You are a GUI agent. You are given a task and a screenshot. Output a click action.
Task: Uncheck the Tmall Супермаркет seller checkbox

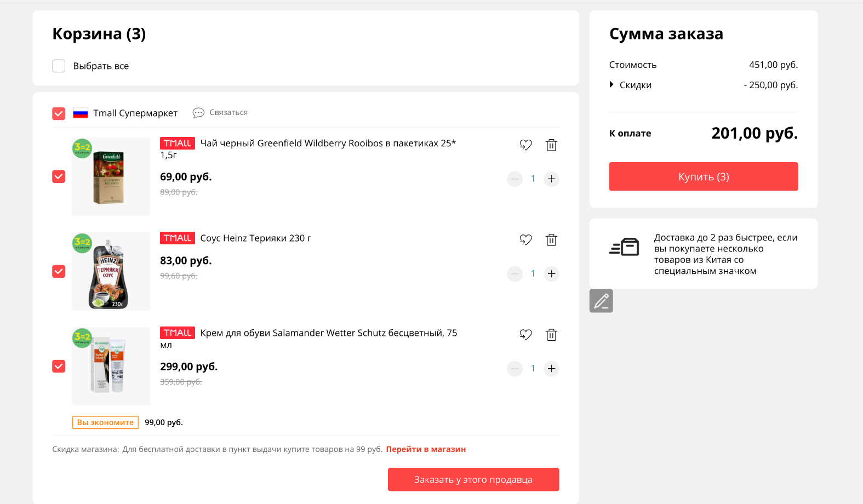click(x=59, y=113)
